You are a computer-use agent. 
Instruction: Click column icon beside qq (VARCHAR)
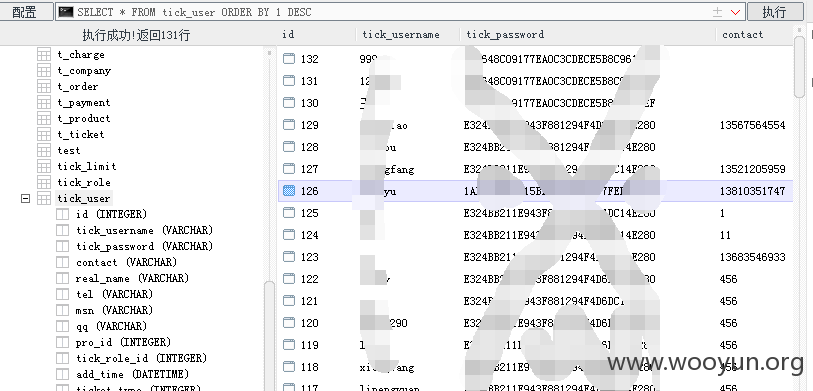[x=62, y=326]
